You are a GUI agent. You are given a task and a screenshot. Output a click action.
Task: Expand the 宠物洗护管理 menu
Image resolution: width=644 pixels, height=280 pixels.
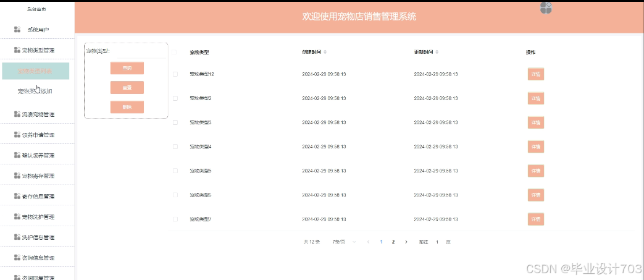click(x=37, y=217)
